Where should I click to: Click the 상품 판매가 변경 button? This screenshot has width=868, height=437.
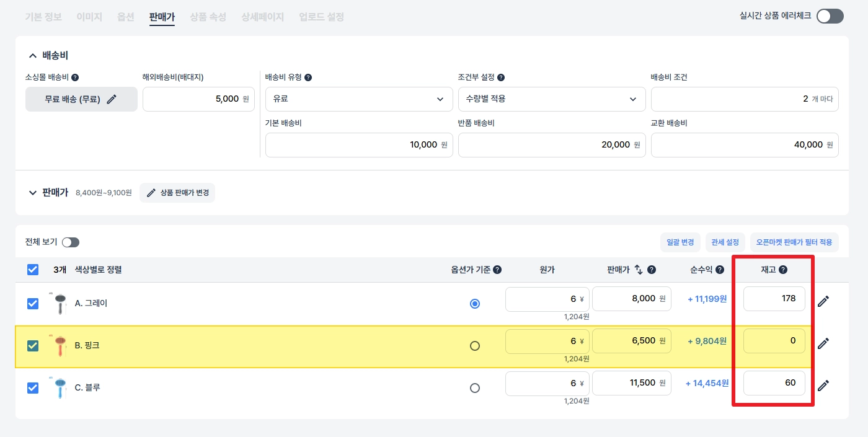click(x=177, y=193)
